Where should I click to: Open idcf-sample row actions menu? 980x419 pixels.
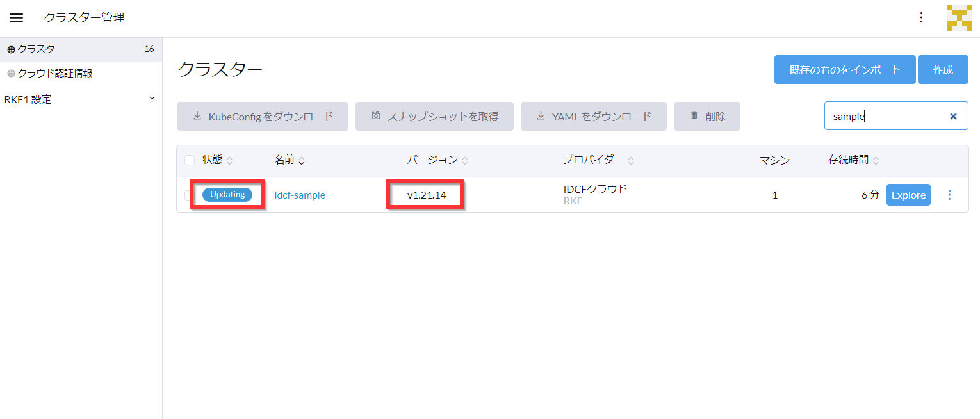click(949, 195)
